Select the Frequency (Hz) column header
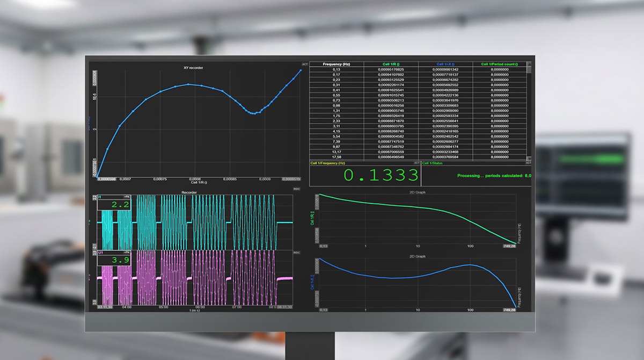Screen dimensions: 644x360 point(336,64)
